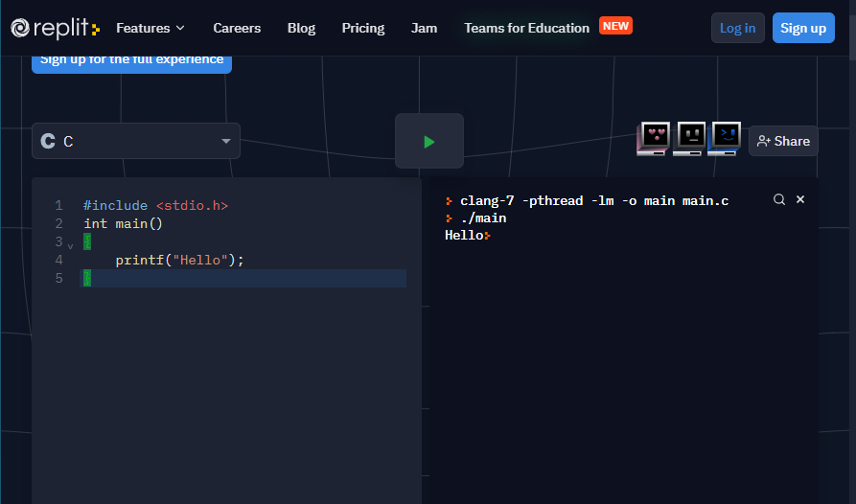Go to the Blog page
This screenshot has height=504, width=856.
pos(301,28)
